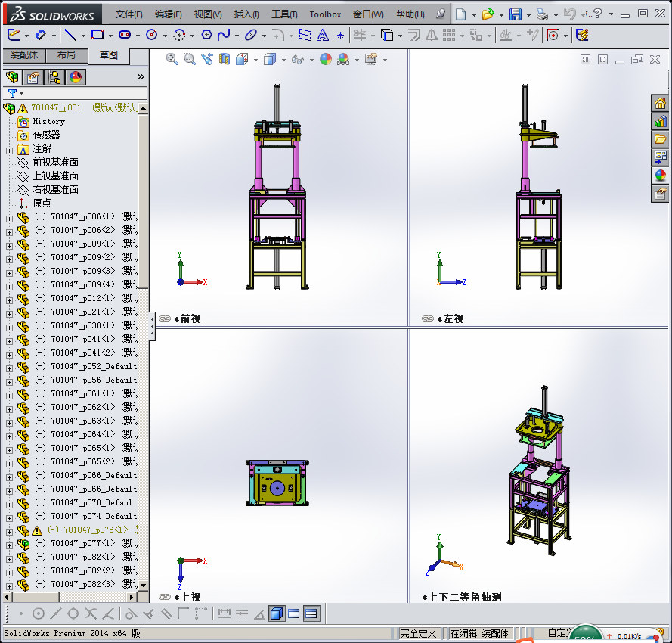Click the Zoom to Area icon
This screenshot has width=672, height=643.
(x=189, y=59)
